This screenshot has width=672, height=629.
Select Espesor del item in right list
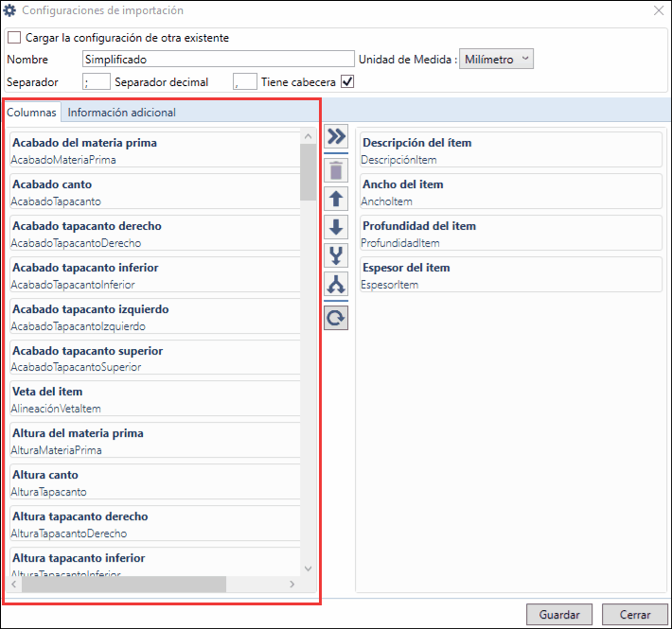[x=511, y=275]
